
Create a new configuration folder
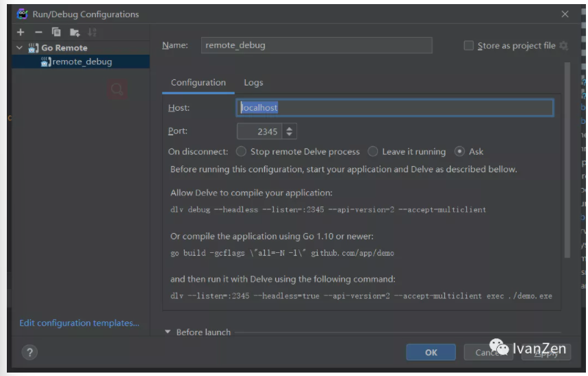(x=75, y=32)
